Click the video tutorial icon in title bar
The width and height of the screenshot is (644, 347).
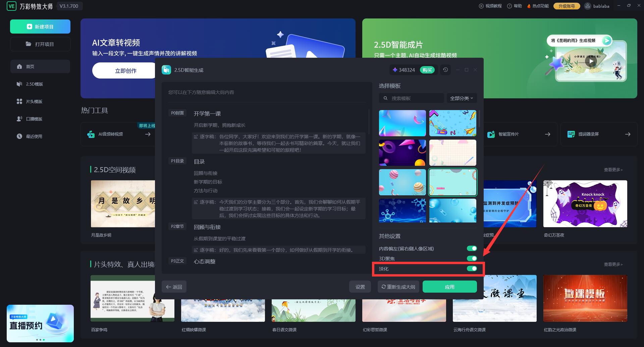coord(481,6)
